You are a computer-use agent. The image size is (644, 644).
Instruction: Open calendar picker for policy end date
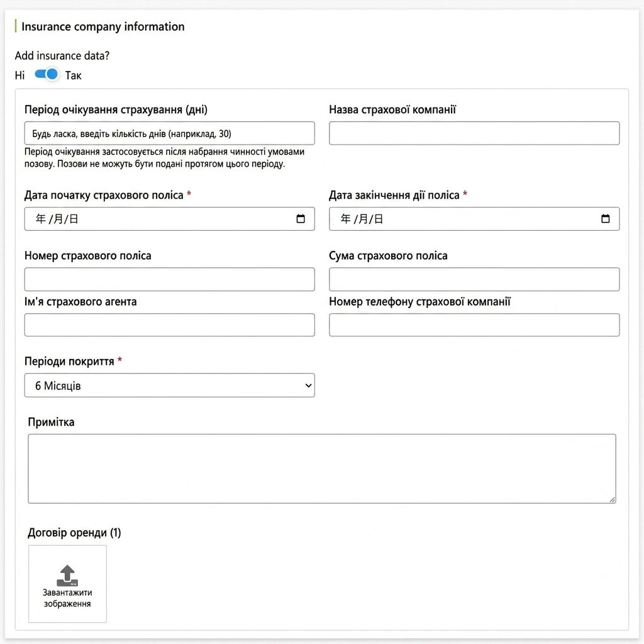tap(606, 218)
